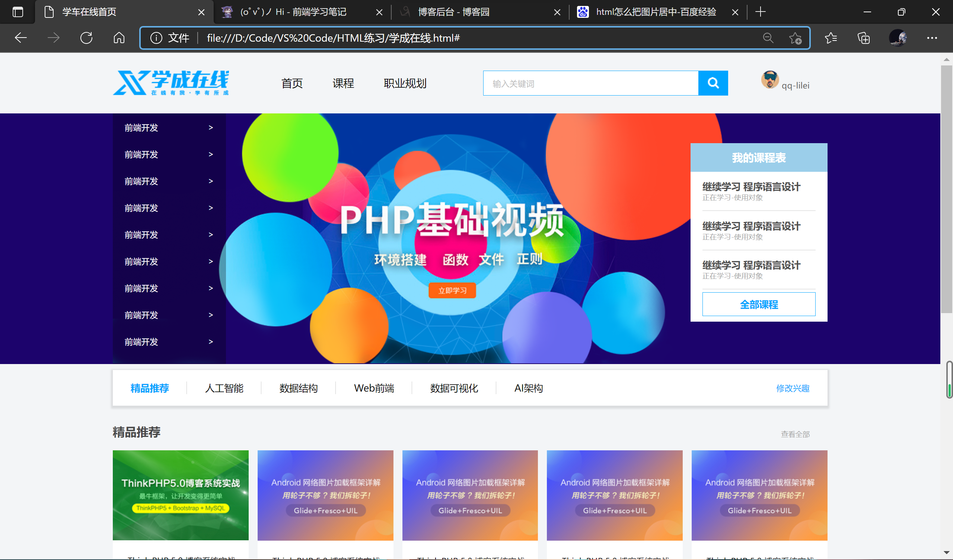Click the 全部课程 button
This screenshot has width=953, height=560.
(758, 304)
